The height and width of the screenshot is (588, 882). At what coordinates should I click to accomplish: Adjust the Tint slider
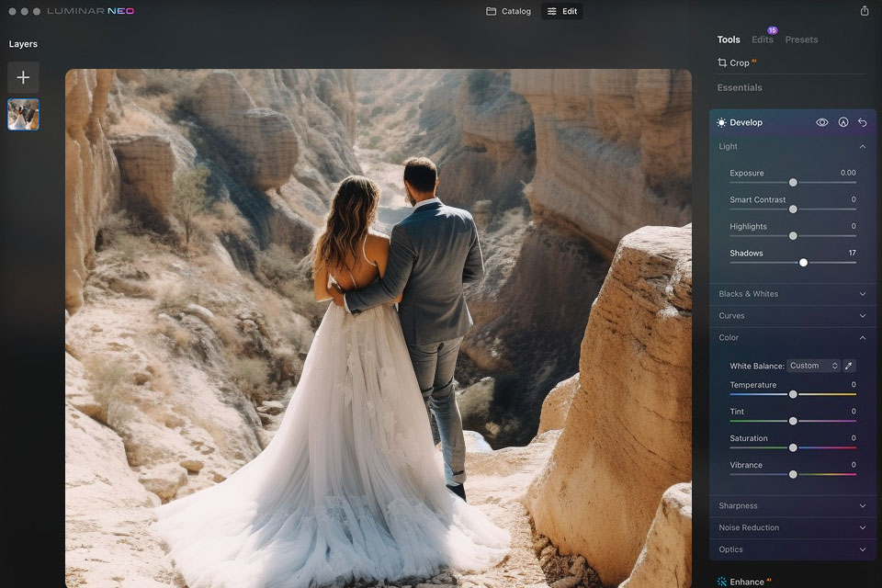point(793,421)
